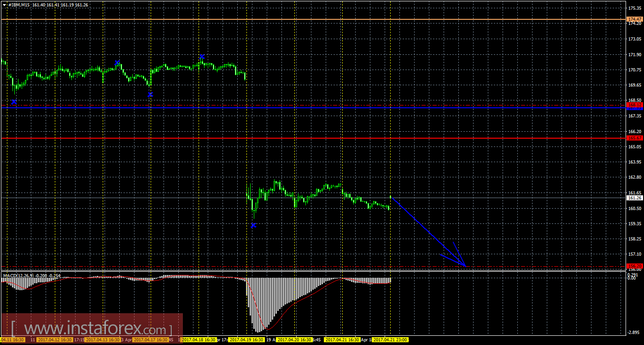The image size is (644, 345).
Task: Click the 163.95 price scale value
Action: pyautogui.click(x=634, y=162)
